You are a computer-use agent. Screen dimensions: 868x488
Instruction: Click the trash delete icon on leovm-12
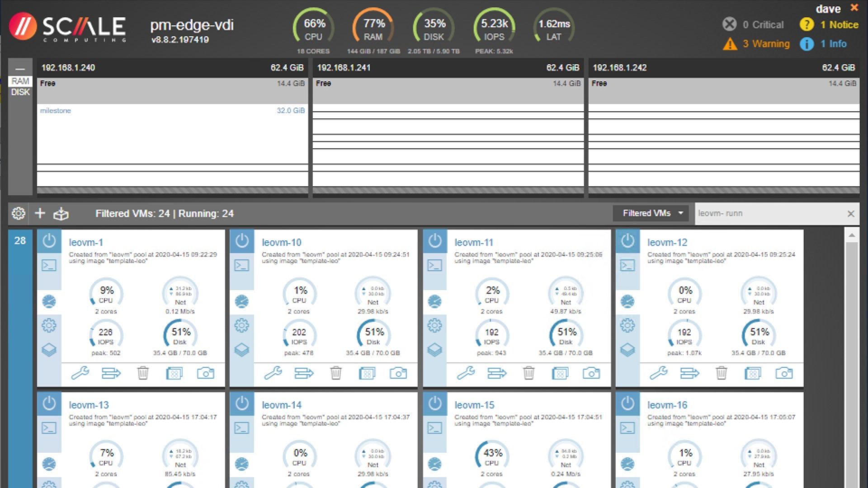click(x=721, y=373)
